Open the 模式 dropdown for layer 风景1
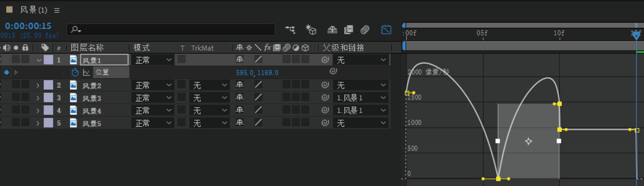The width and height of the screenshot is (644, 186). 152,60
